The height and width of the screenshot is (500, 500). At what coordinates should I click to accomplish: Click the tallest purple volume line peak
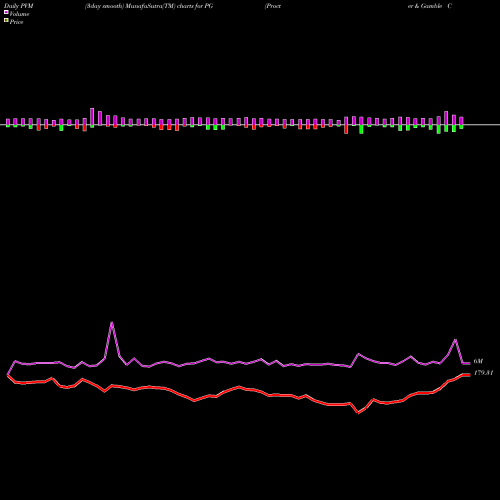tap(112, 322)
